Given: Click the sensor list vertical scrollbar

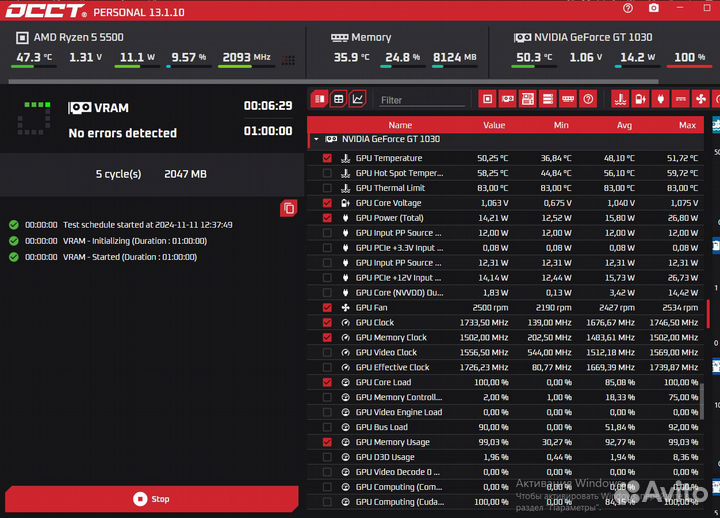Looking at the screenshot, I should [x=702, y=400].
